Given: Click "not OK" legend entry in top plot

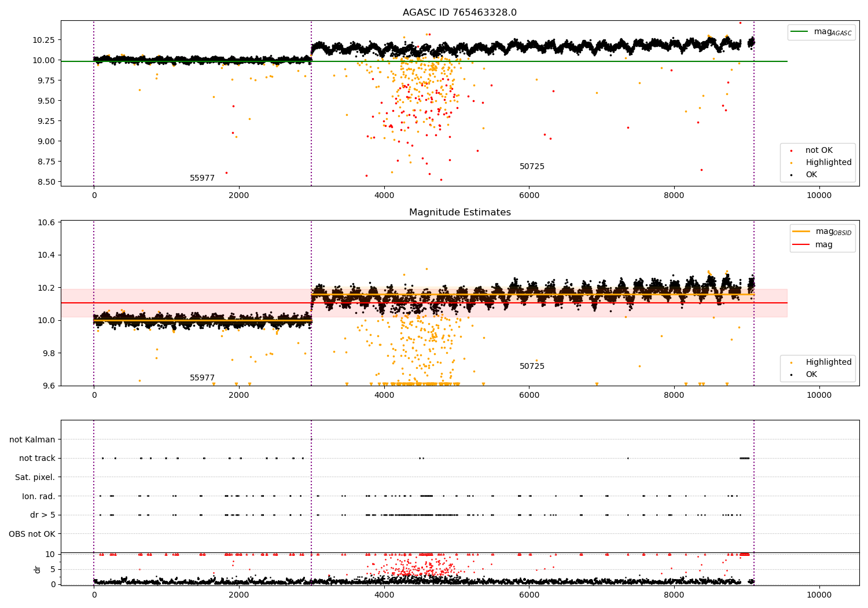Looking at the screenshot, I should point(818,151).
